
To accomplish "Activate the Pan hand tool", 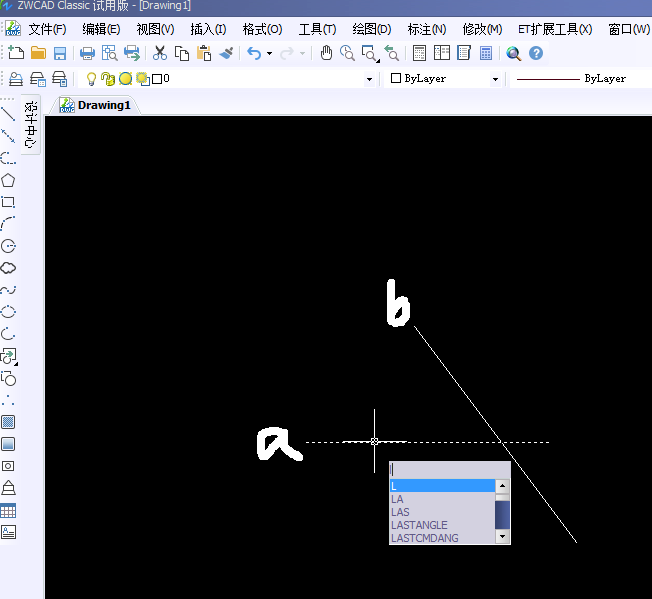I will (326, 53).
